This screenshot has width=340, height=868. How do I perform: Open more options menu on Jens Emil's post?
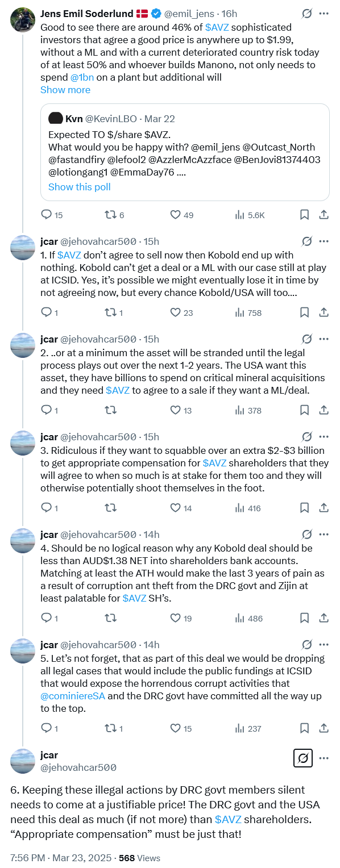[x=324, y=14]
